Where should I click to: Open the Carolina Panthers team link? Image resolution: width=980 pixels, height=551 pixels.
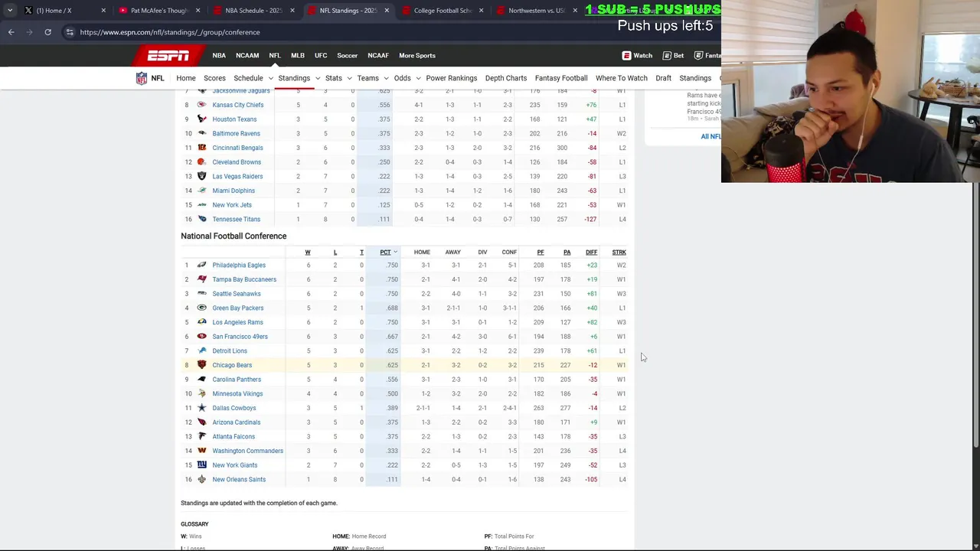tap(237, 380)
